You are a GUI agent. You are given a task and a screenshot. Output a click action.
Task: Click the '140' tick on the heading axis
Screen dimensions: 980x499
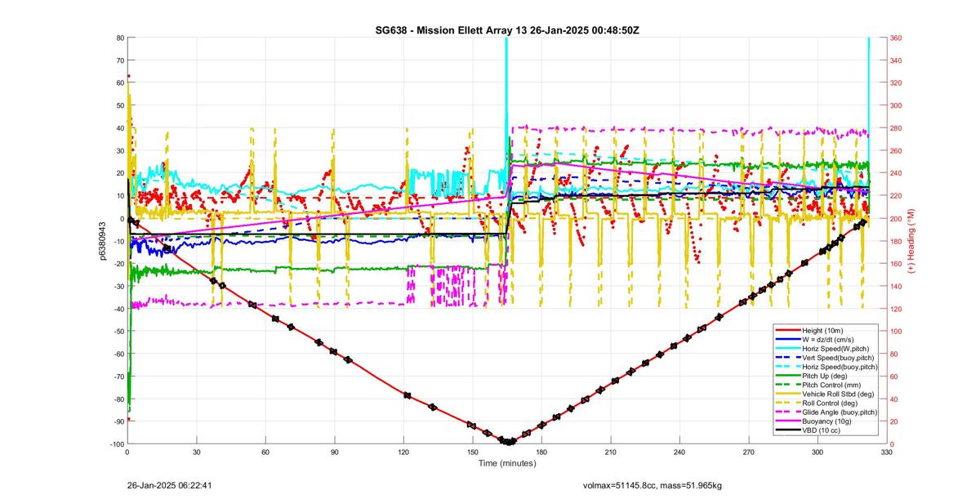897,287
